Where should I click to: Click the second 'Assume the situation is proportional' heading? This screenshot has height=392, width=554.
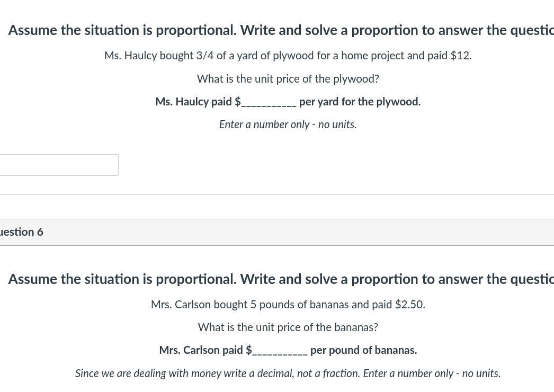coord(281,279)
